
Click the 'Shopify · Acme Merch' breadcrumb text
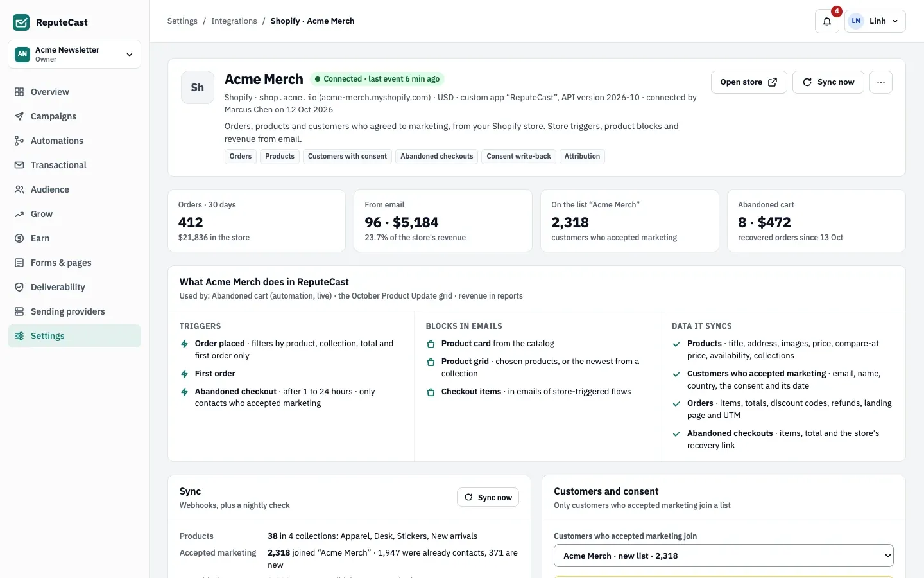(312, 21)
